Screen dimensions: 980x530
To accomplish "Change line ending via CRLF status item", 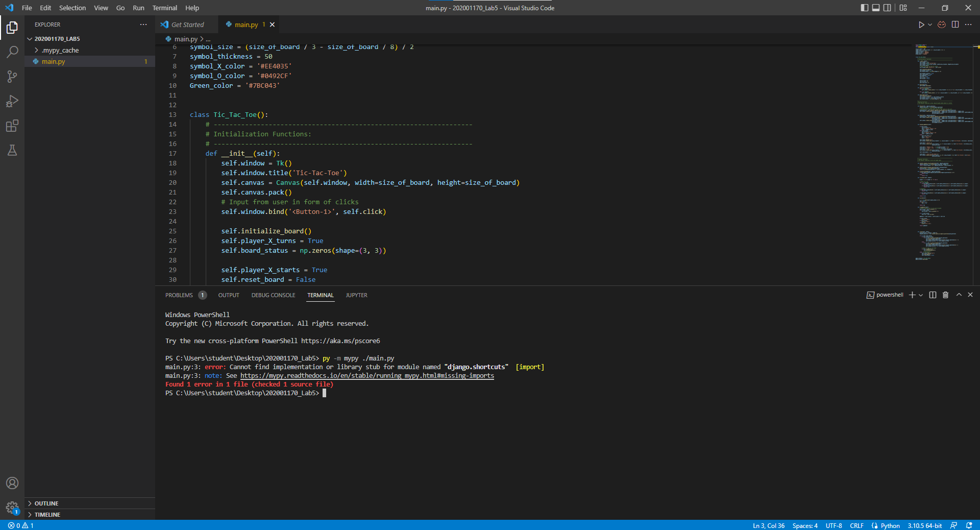I will click(857, 525).
